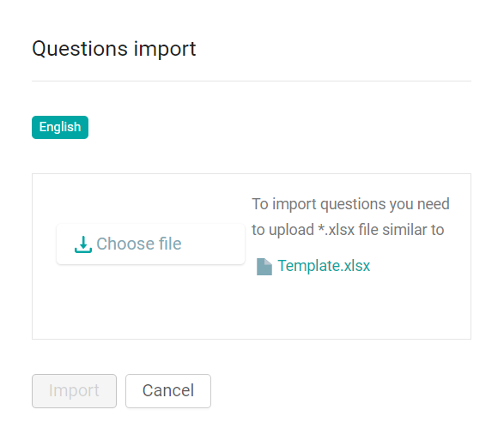Click Cancel beside the Import button
The image size is (504, 440).
pyautogui.click(x=168, y=391)
